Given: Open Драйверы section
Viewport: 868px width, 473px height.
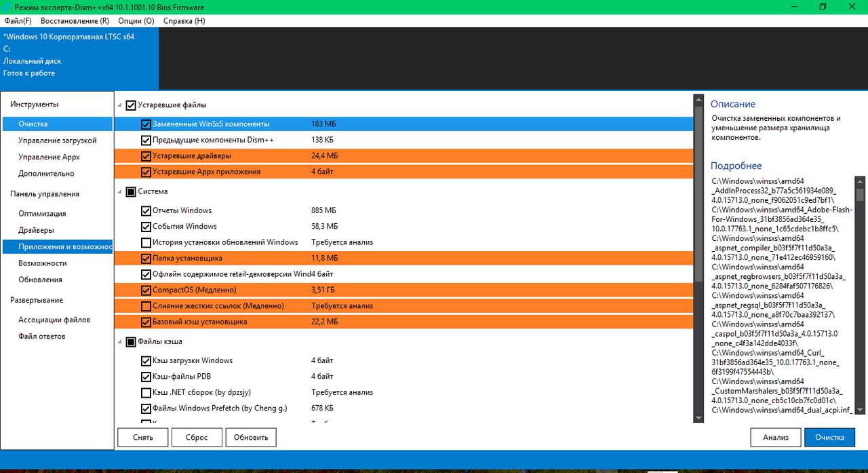Looking at the screenshot, I should [57, 230].
